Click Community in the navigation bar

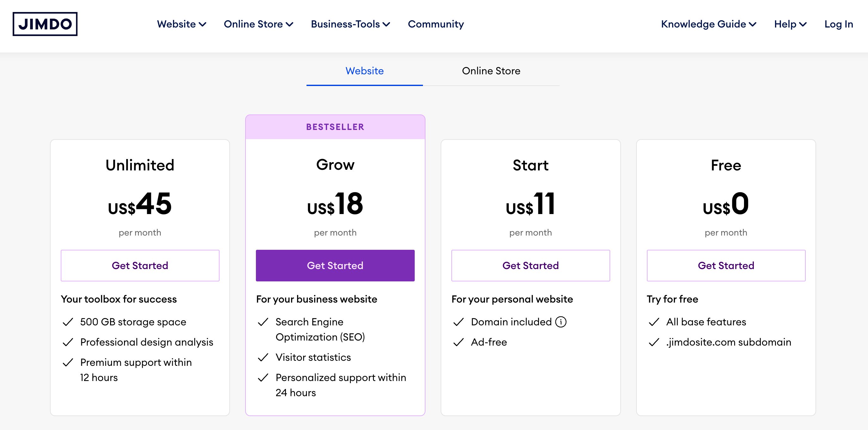[x=436, y=24]
